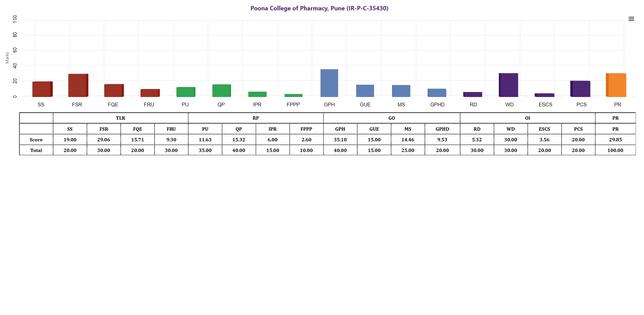Click the SS bar in the chart
The image size is (644, 315).
[42, 89]
